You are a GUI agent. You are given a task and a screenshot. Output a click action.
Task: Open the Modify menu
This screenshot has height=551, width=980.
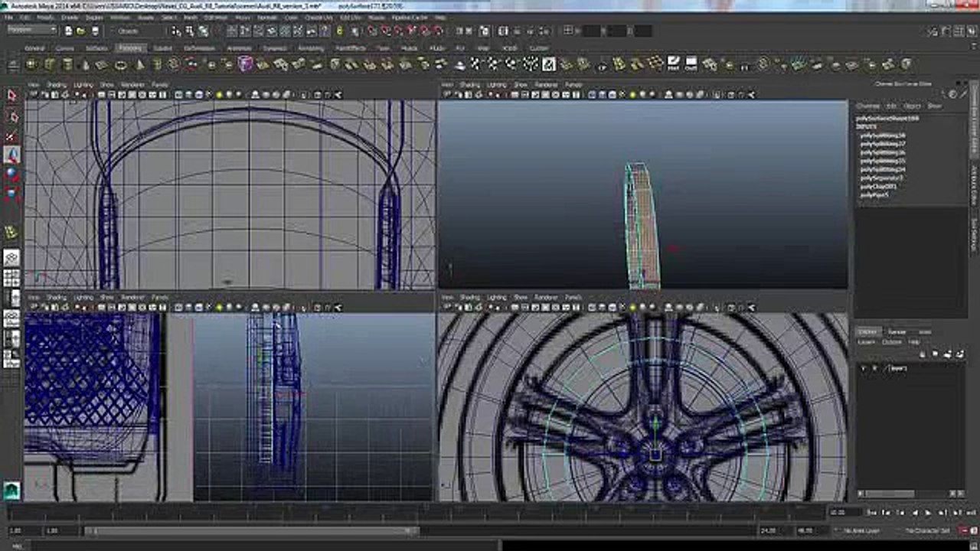point(45,17)
